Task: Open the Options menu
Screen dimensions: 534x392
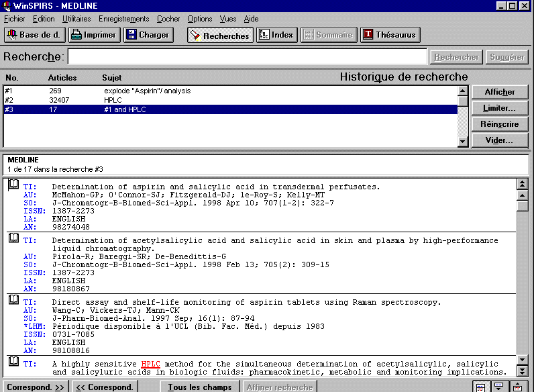Action: point(200,19)
